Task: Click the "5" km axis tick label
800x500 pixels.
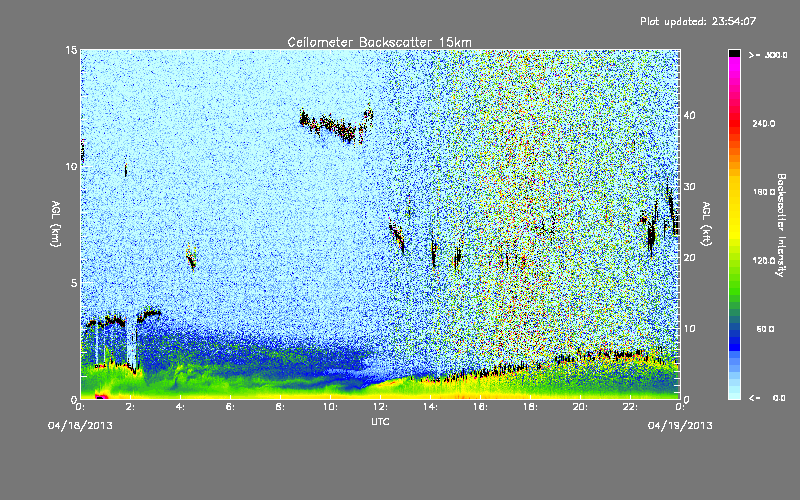Action: coord(74,283)
